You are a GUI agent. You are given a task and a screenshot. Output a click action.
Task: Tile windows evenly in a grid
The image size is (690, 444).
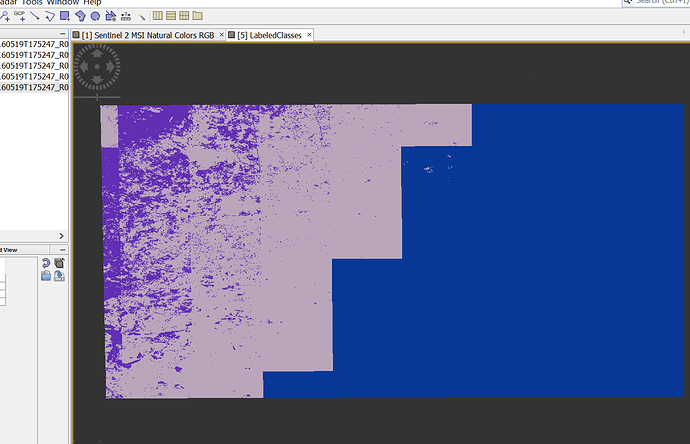(x=184, y=16)
